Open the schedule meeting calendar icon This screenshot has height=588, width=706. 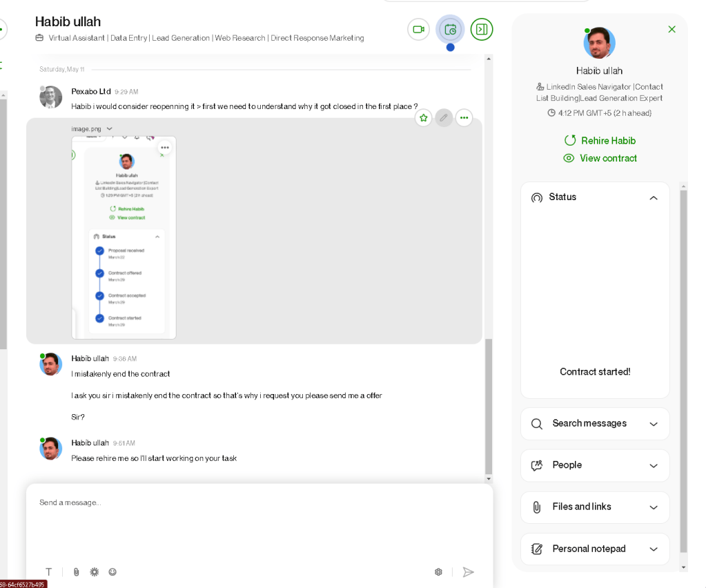pos(450,30)
